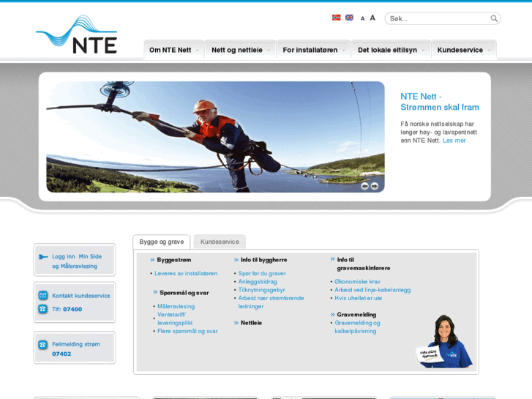Open the Nett og nettleie menu

coord(240,50)
